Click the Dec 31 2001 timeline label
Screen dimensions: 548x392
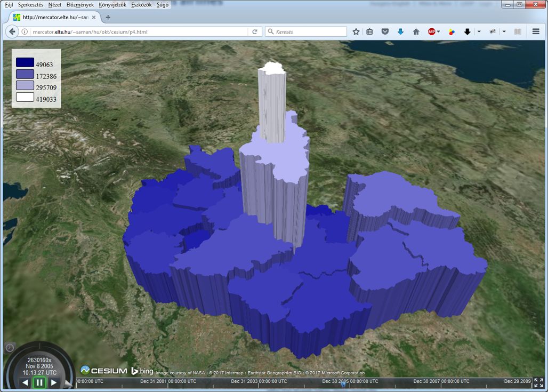pos(168,381)
